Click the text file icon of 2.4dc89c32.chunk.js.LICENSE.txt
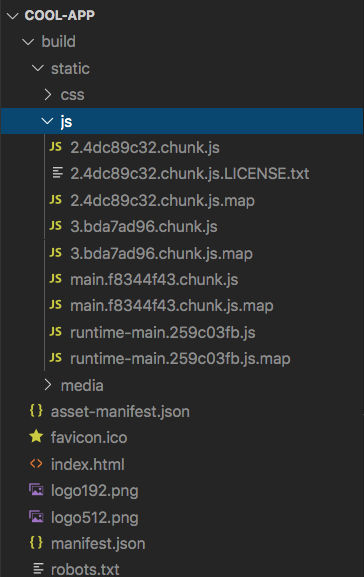 pyautogui.click(x=57, y=173)
